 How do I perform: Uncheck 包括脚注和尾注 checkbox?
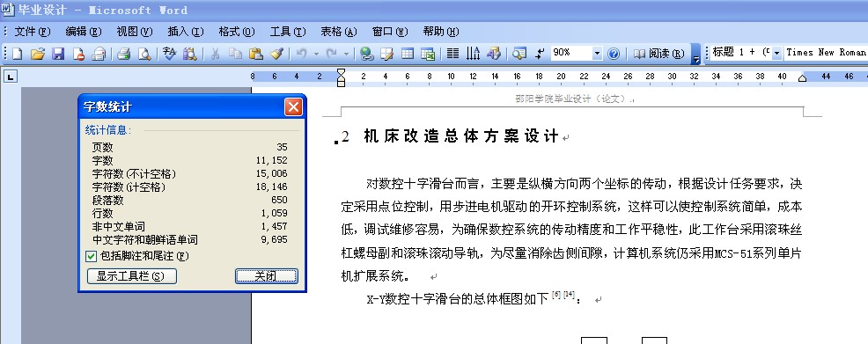92,256
